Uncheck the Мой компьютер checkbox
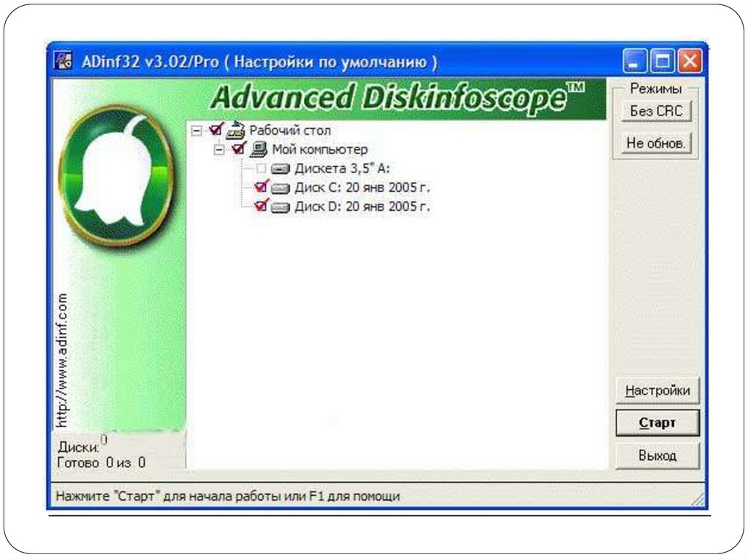Screen dimensions: 748x560 point(239,149)
